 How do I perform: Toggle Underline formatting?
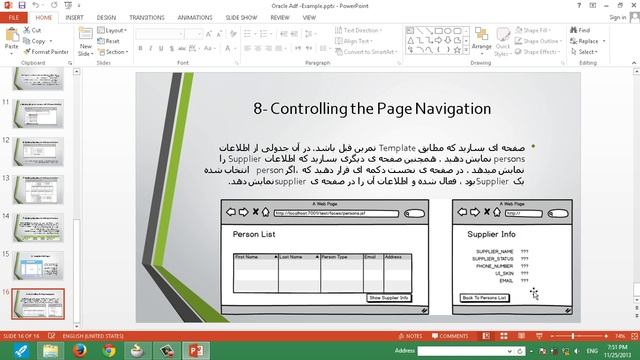[x=161, y=49]
